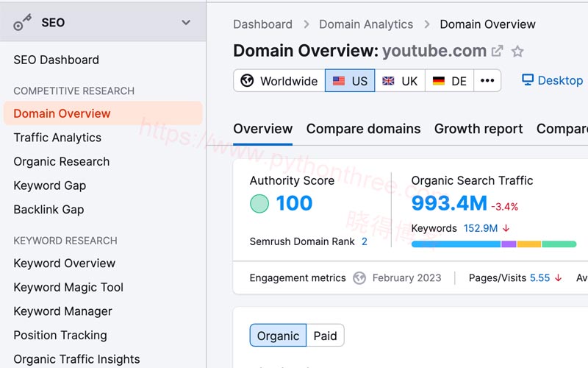Open more countries ellipsis menu

click(x=487, y=80)
